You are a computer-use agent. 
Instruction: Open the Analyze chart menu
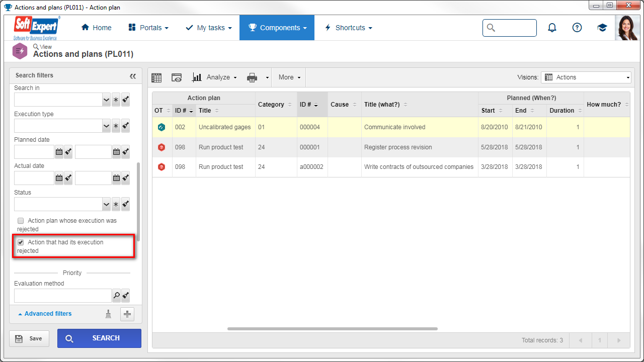tap(214, 77)
